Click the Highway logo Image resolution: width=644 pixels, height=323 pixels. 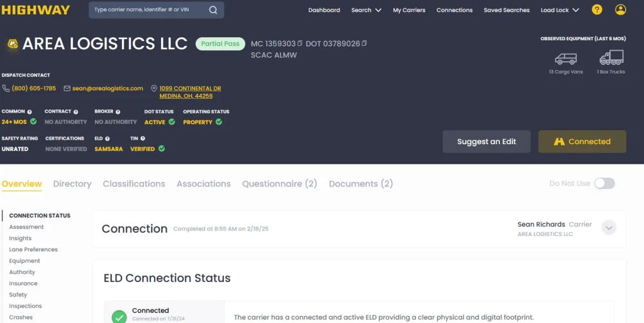(36, 10)
